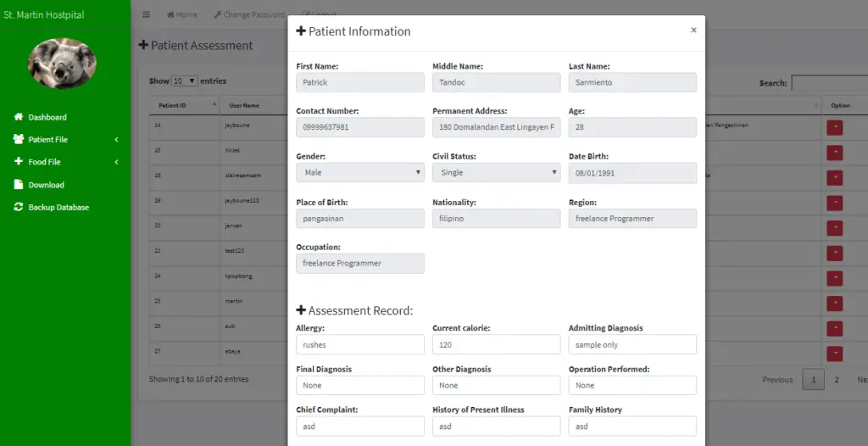The height and width of the screenshot is (446, 868).
Task: Click the Food File plus icon
Action: [x=19, y=162]
